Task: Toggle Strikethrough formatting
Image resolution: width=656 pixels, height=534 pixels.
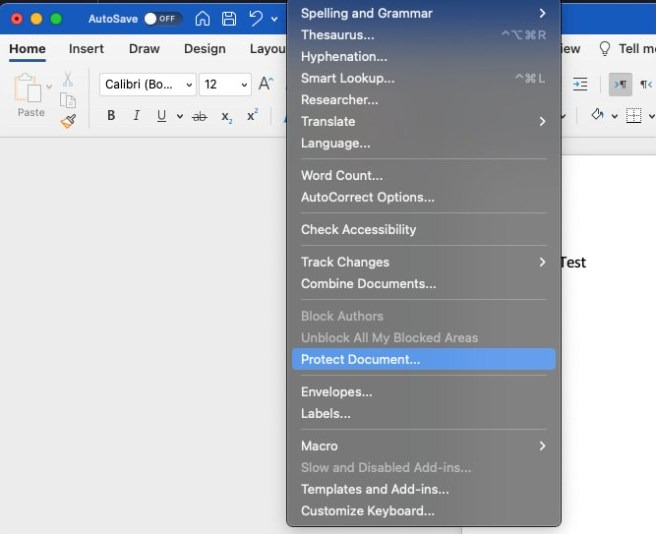Action: (x=200, y=116)
